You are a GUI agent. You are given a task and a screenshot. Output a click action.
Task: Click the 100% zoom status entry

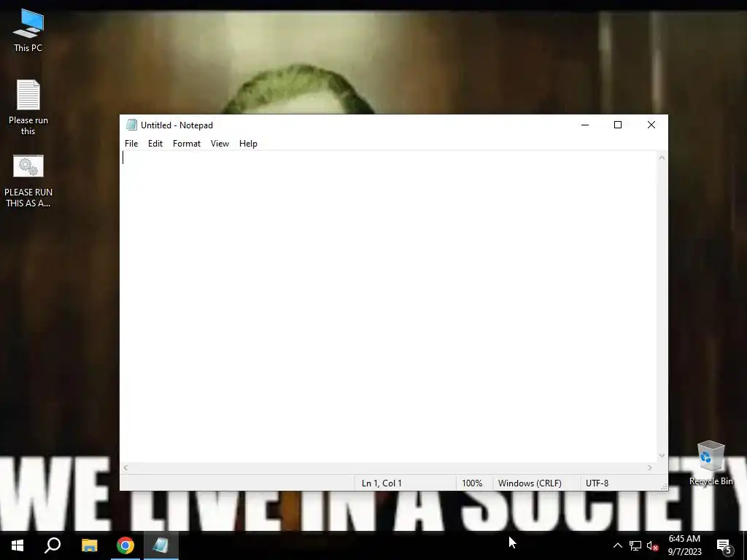coord(472,483)
